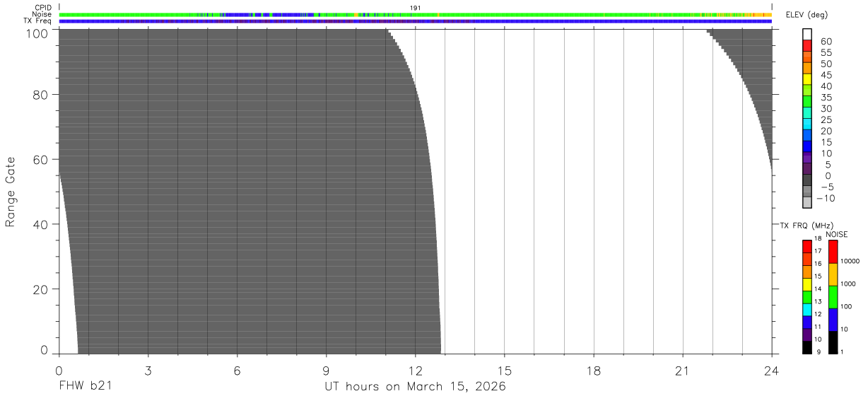Select the green segment of NOISE colorbar
868x401 pixels.
click(x=833, y=297)
